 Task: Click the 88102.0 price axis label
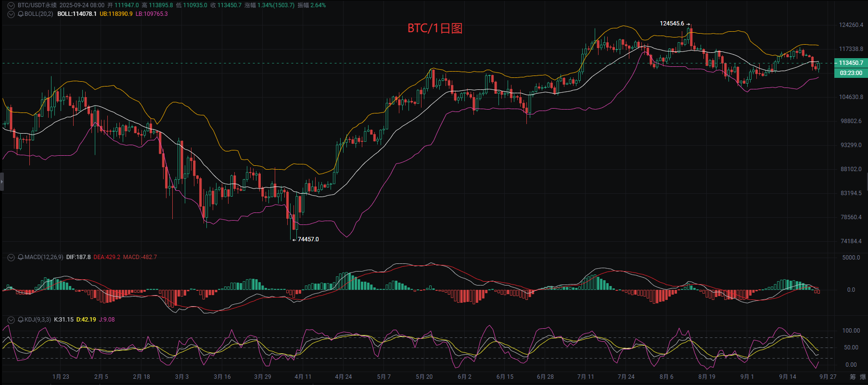pos(851,169)
